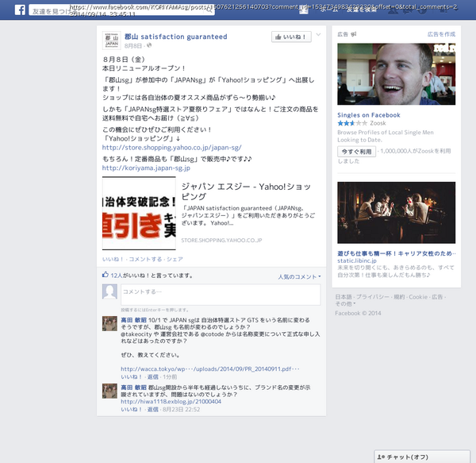Screen dimensions: 476x463
Task: Open the チャット(オフ) chat bar
Action: click(x=422, y=457)
